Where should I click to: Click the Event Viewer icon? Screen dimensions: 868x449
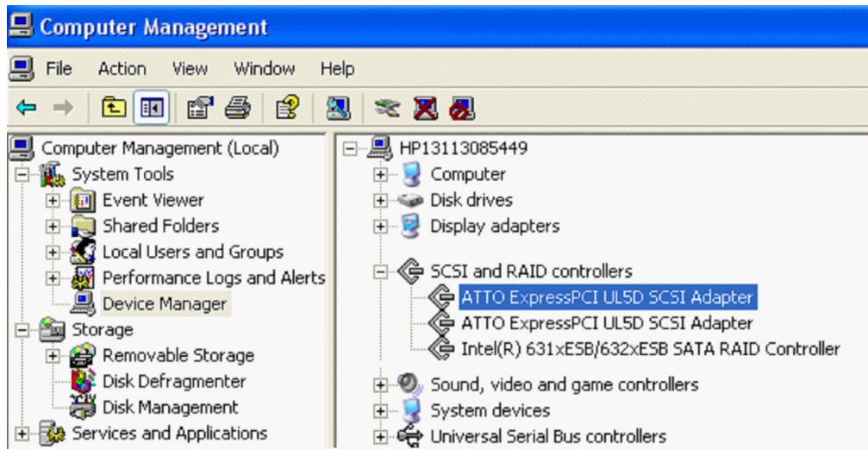(x=83, y=201)
